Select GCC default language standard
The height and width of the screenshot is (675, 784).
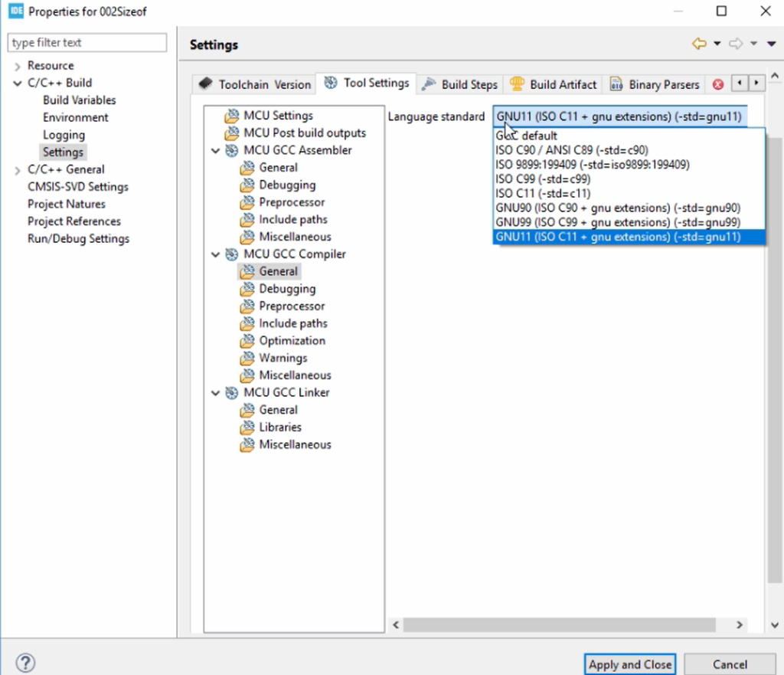coord(629,136)
